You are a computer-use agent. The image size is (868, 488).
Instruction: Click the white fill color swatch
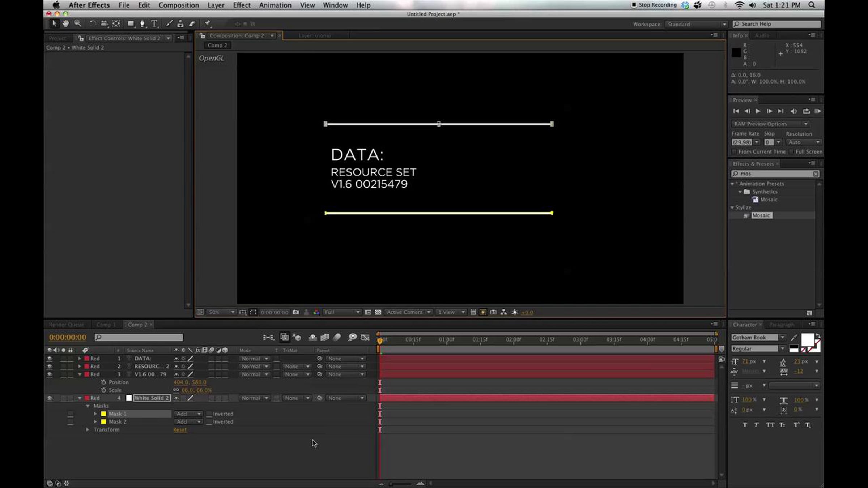pyautogui.click(x=807, y=340)
